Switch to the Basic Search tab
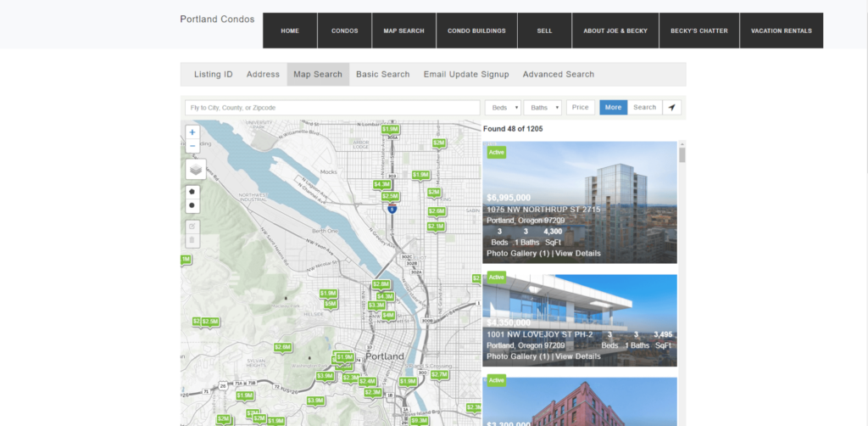This screenshot has height=426, width=868. (383, 74)
